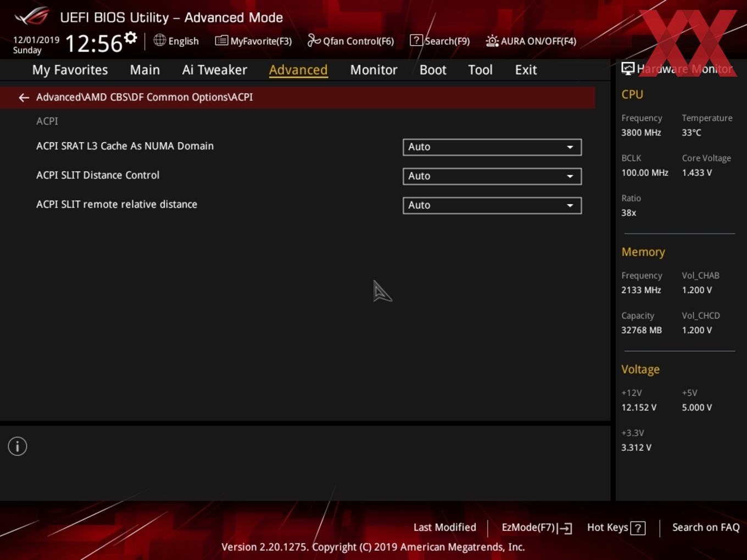Open ACPI SRAT L3 Cache NUMA dropdown
The height and width of the screenshot is (560, 747).
pyautogui.click(x=492, y=147)
